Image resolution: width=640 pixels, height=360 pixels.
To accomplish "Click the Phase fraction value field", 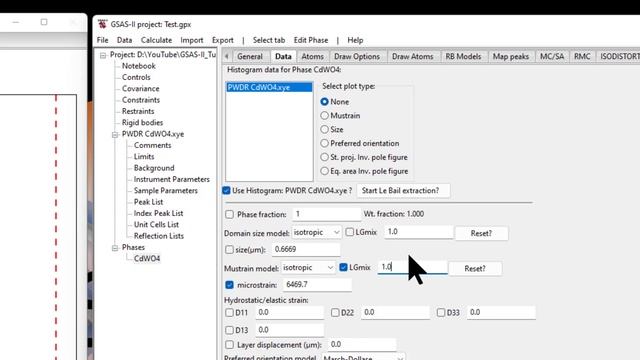I will (x=326, y=214).
